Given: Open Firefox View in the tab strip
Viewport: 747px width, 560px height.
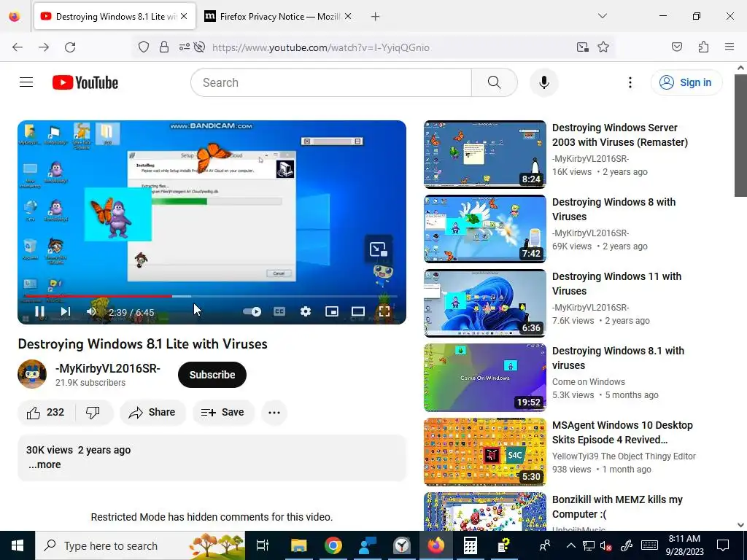Looking at the screenshot, I should (x=15, y=17).
